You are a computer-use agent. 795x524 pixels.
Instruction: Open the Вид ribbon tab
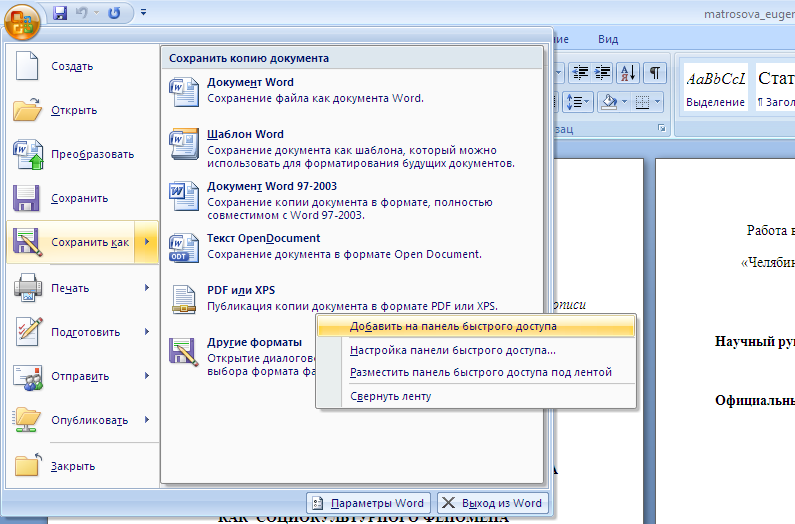point(608,39)
